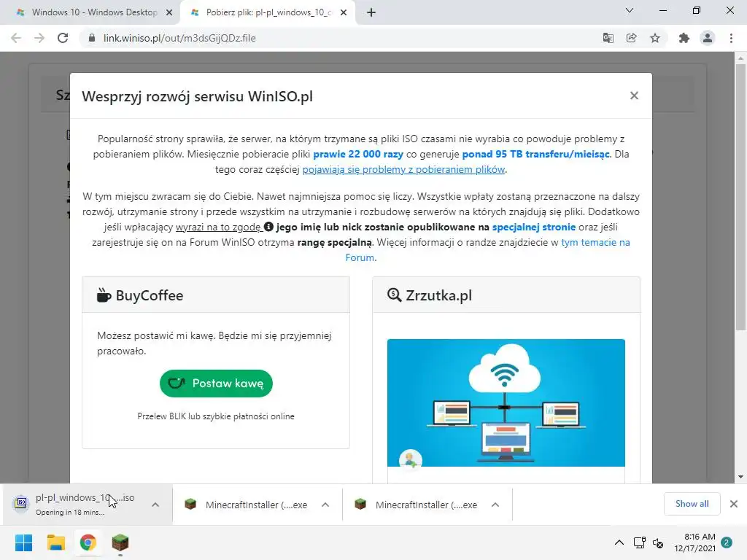Click the address bar URL link.winiso.pl
The width and height of the screenshot is (747, 560).
[x=179, y=38]
